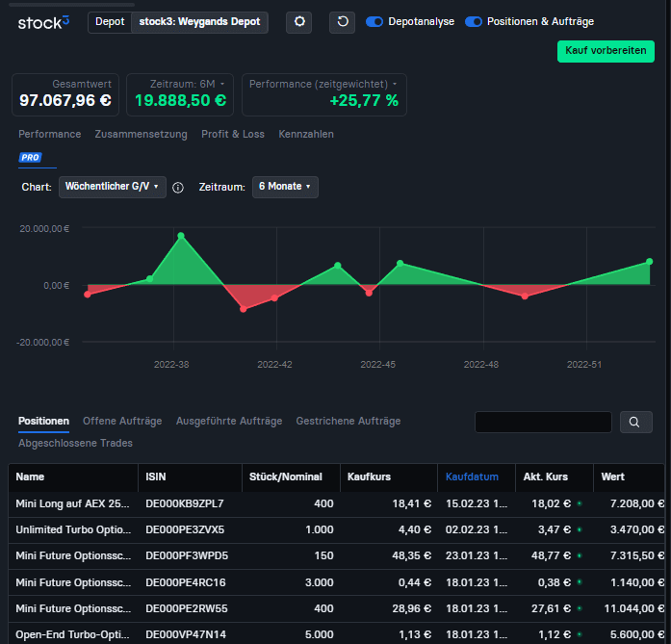The width and height of the screenshot is (671, 644).
Task: Click the refresh depot icon
Action: pyautogui.click(x=342, y=22)
